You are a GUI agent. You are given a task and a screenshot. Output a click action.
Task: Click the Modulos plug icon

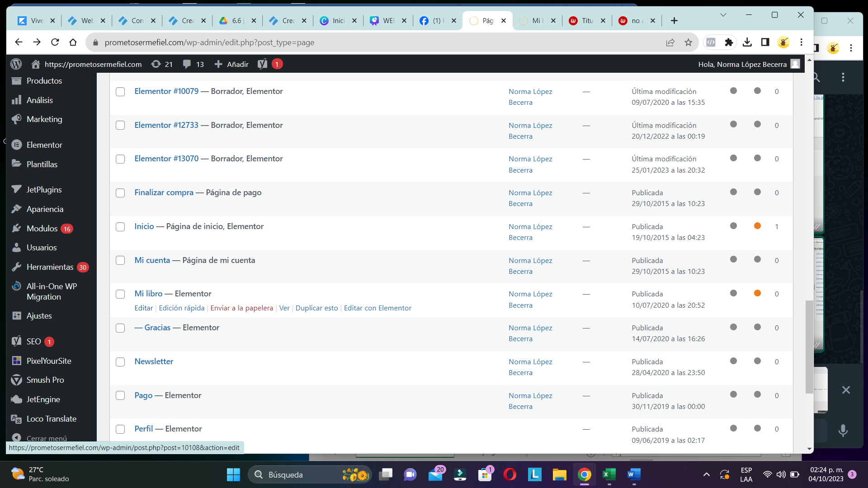click(17, 229)
